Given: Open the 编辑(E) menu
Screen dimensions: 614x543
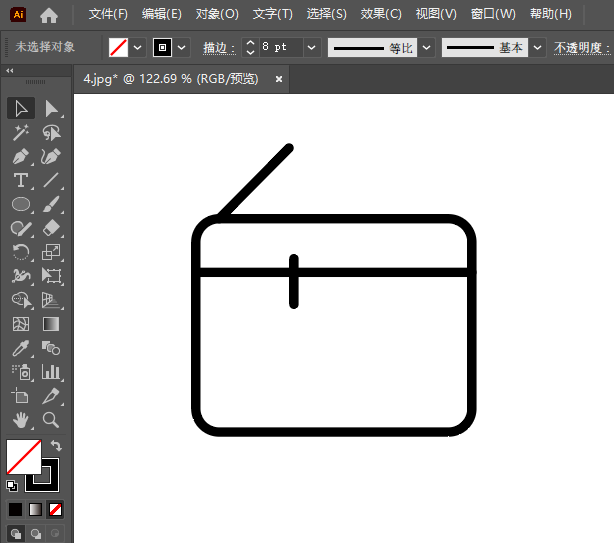Looking at the screenshot, I should [x=162, y=14].
